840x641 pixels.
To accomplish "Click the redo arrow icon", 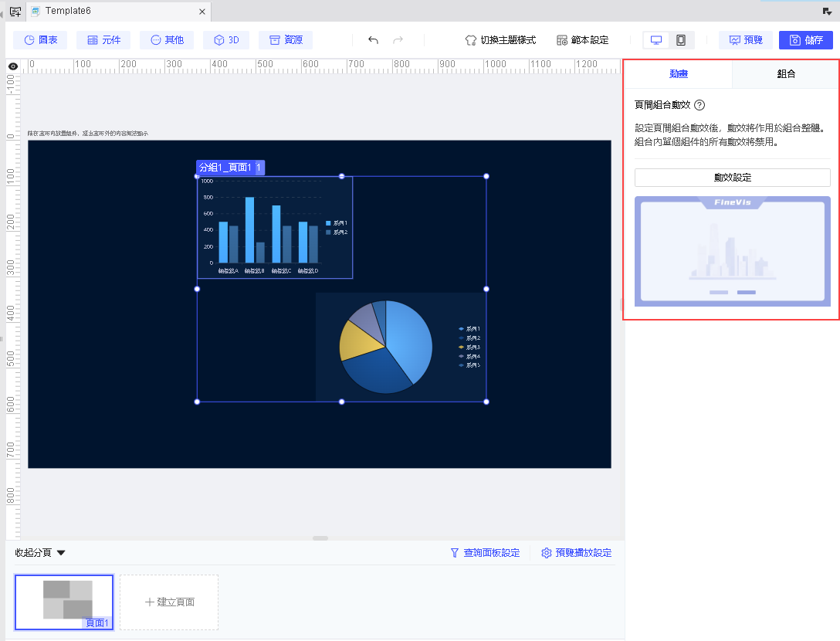I will coord(398,40).
